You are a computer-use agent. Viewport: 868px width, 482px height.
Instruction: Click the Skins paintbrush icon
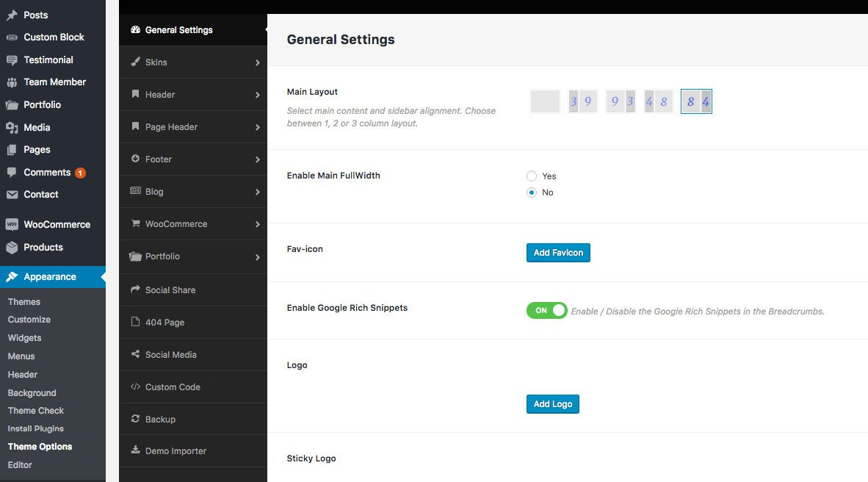[x=135, y=62]
